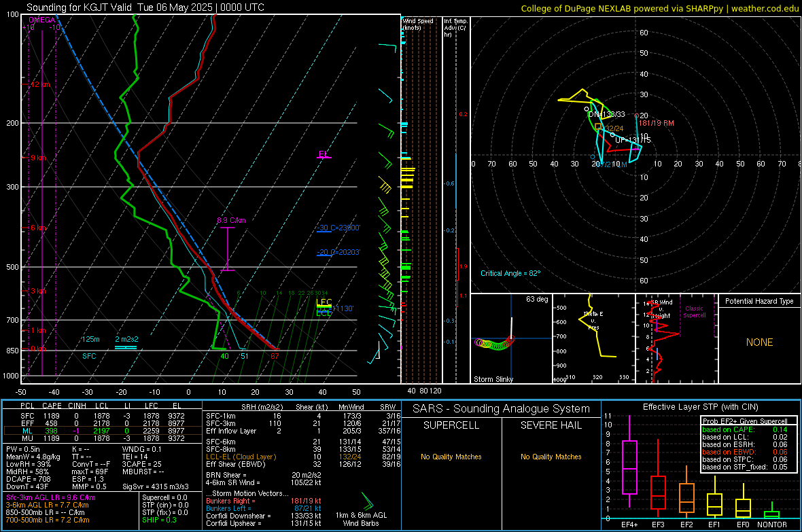
Task: Click the 9 km height marker
Action: click(38, 158)
